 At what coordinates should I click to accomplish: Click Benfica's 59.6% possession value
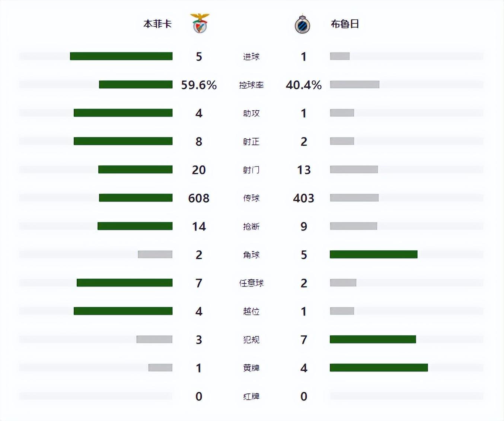point(199,85)
